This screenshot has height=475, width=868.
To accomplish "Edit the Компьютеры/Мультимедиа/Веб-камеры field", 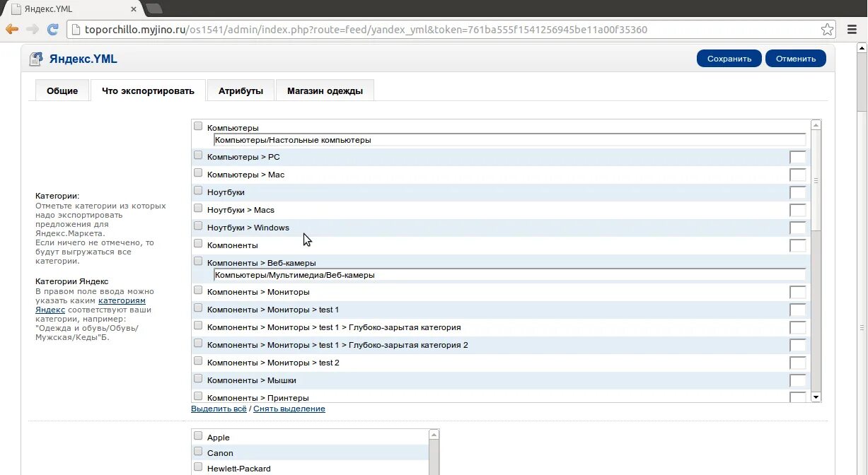I will pyautogui.click(x=510, y=275).
